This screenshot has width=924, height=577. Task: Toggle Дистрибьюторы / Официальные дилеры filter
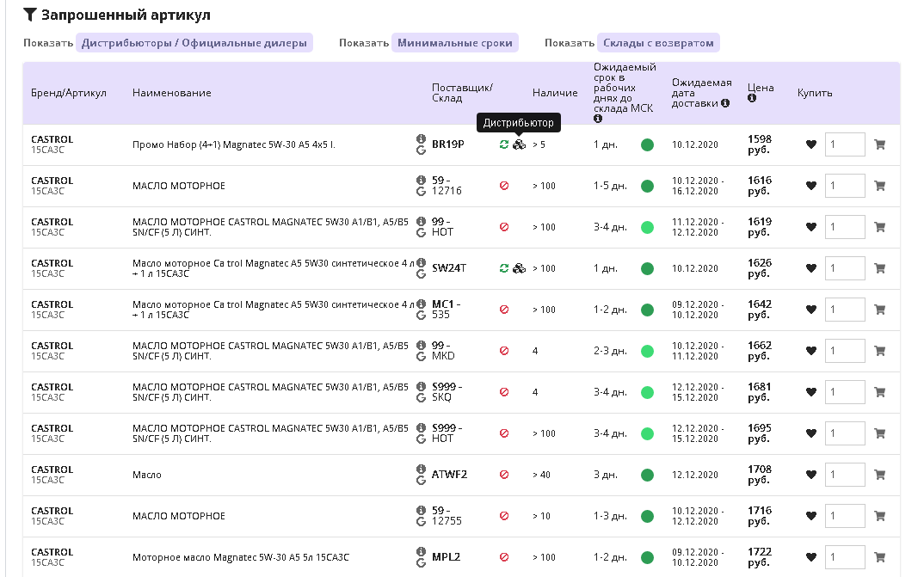194,43
